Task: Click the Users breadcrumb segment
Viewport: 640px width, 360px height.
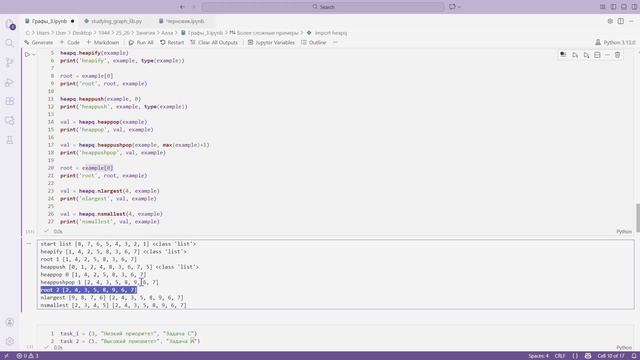Action: tap(42, 33)
